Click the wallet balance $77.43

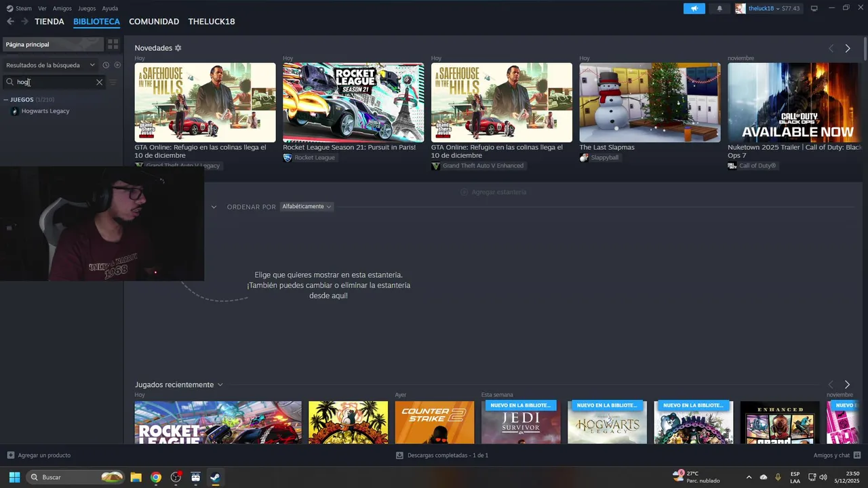click(x=791, y=9)
